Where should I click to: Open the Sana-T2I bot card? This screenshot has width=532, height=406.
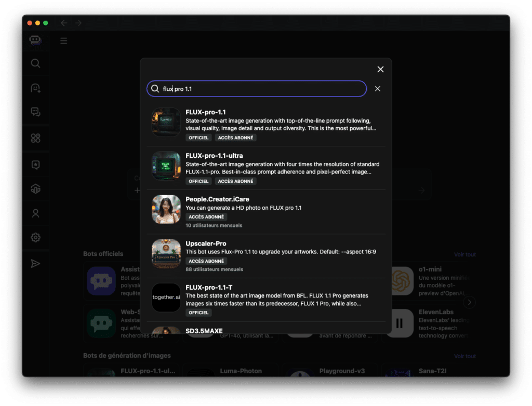tap(429, 371)
